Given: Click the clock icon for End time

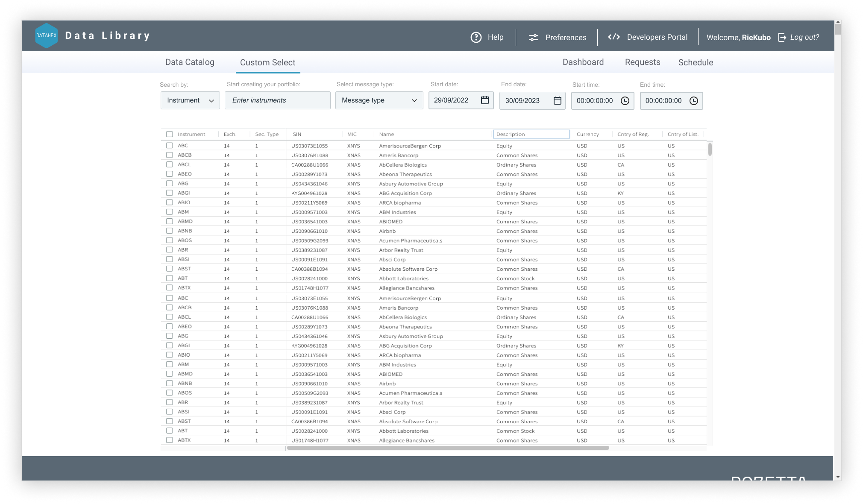Looking at the screenshot, I should (694, 100).
